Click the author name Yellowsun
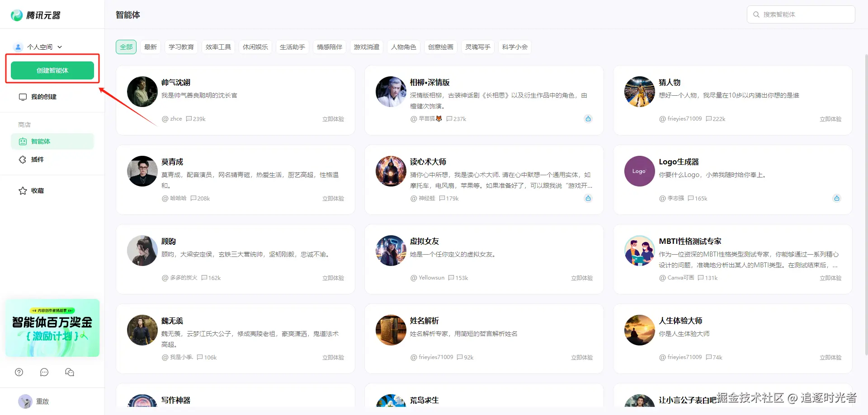868x415 pixels. [x=431, y=278]
